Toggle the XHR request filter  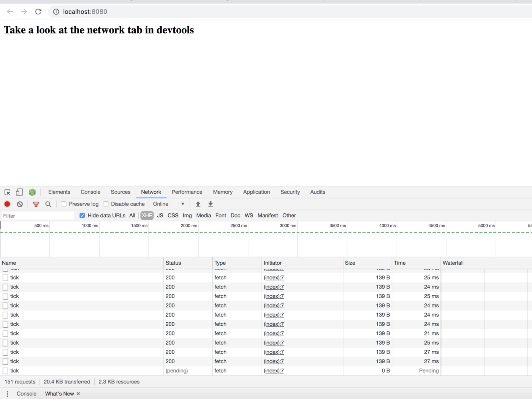[x=147, y=215]
